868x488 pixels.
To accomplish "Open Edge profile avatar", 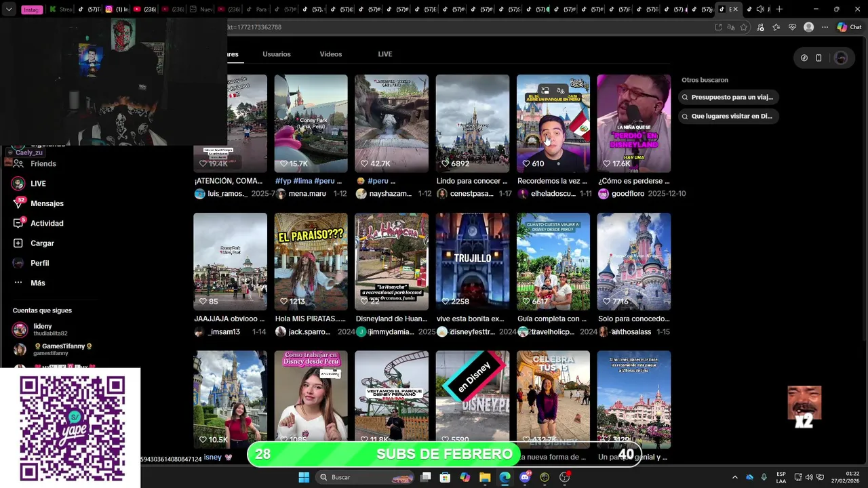I will pyautogui.click(x=808, y=27).
